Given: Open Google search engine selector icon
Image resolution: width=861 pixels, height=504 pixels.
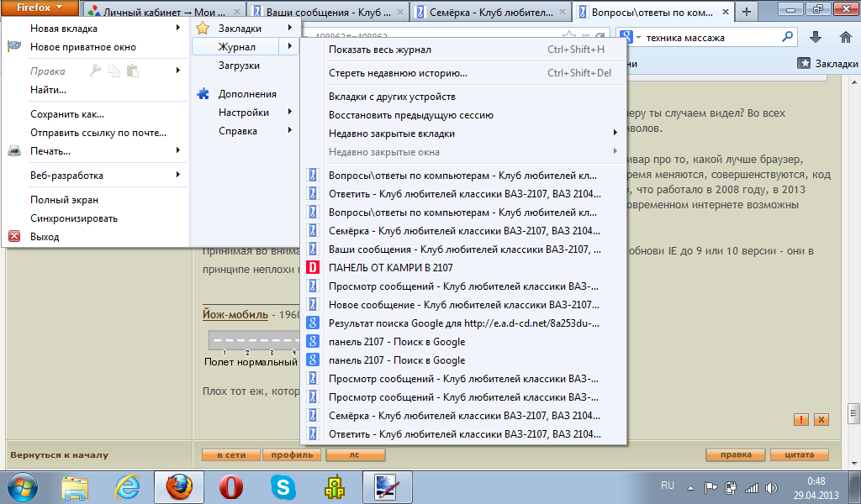Looking at the screenshot, I should [629, 37].
